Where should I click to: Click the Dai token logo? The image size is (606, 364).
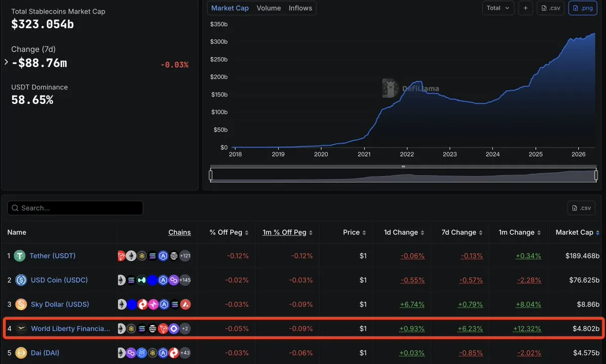[21, 353]
